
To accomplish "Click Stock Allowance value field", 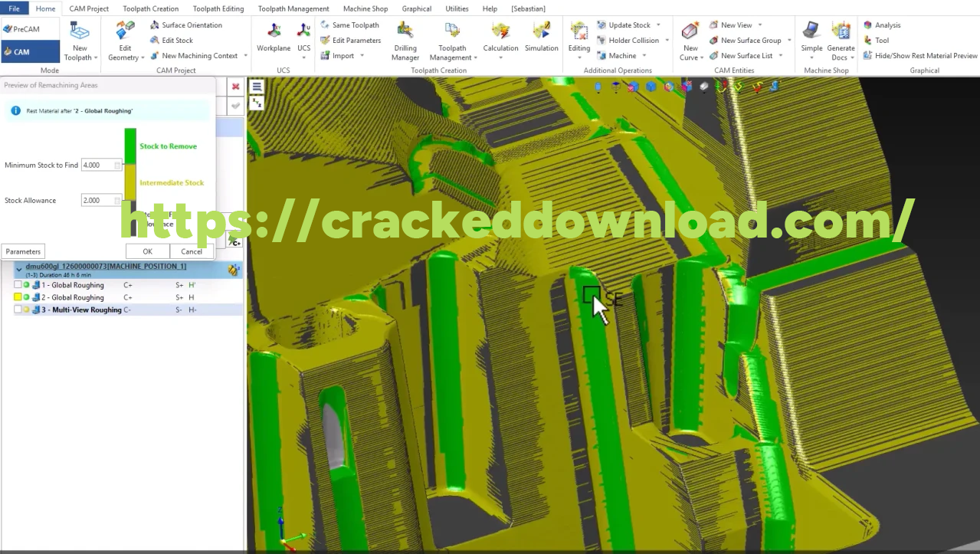I will (x=101, y=200).
